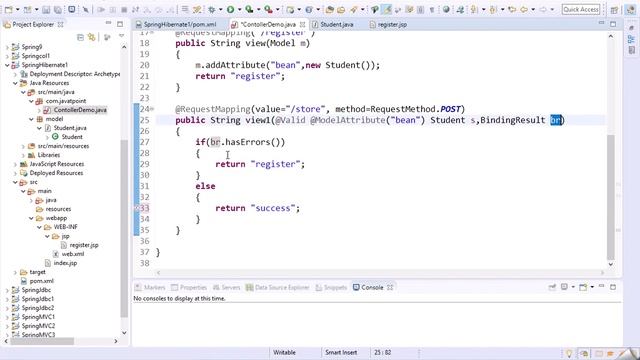Click the Open Type icon in toolbar
Image resolution: width=640 pixels, height=360 pixels.
(x=330, y=9)
